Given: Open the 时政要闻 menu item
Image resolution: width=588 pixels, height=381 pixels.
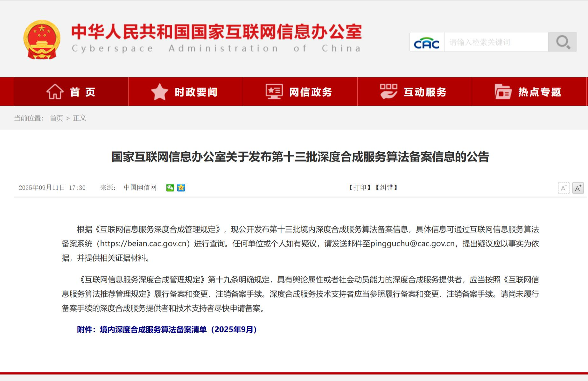Looking at the screenshot, I should [196, 92].
